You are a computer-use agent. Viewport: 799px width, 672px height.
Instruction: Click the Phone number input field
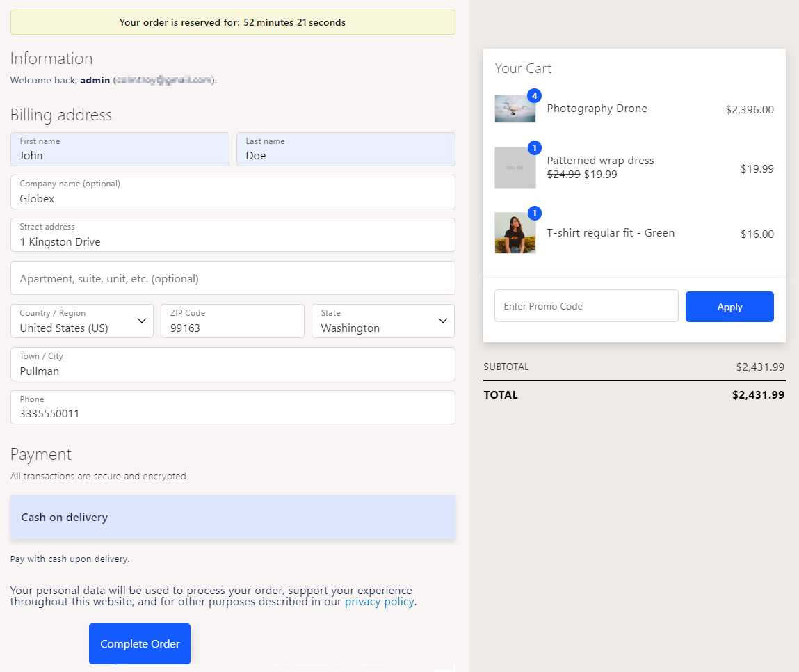[x=233, y=408]
